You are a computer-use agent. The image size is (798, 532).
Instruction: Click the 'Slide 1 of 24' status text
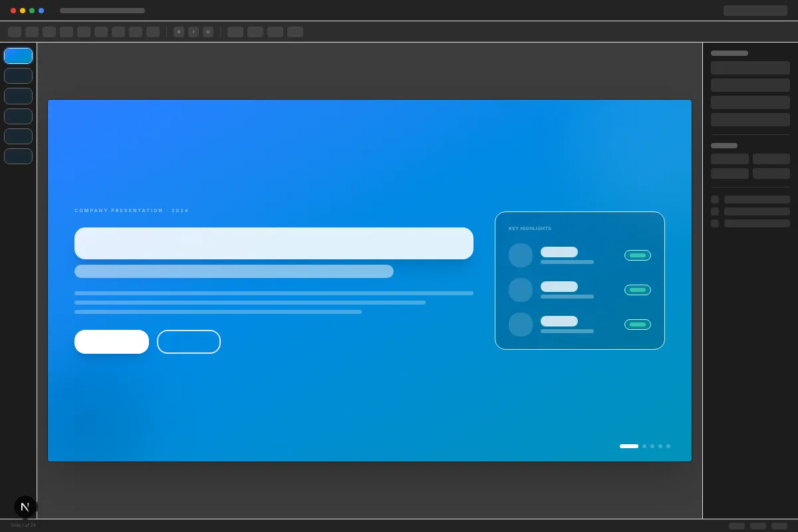tap(23, 525)
